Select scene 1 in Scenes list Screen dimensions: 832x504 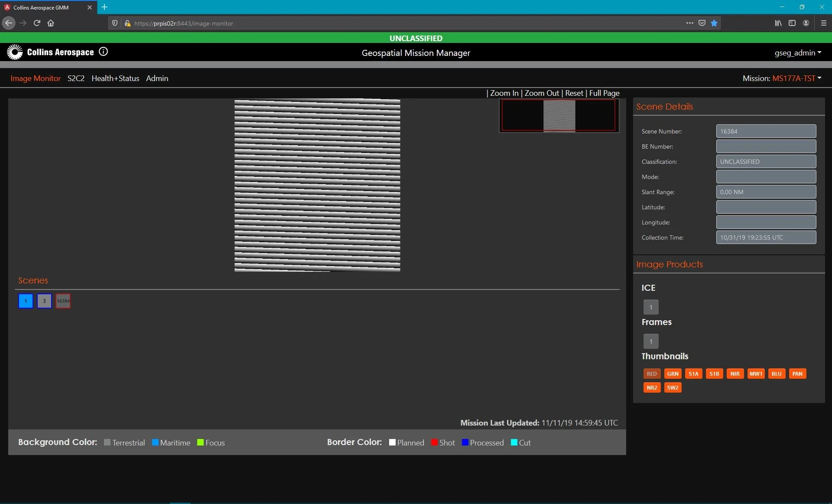tap(26, 301)
